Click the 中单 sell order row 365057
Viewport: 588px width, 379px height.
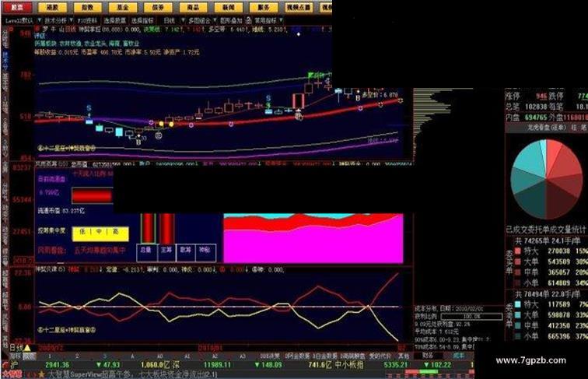[x=551, y=272]
